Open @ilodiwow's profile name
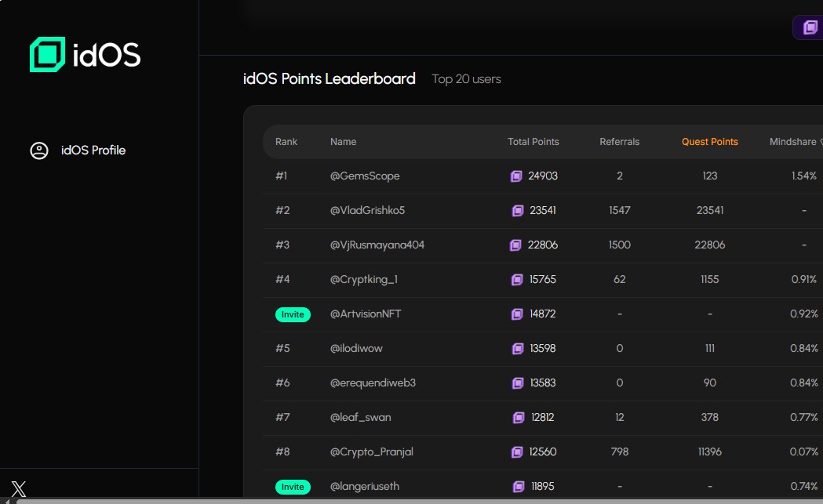Image resolution: width=823 pixels, height=504 pixels. (356, 348)
